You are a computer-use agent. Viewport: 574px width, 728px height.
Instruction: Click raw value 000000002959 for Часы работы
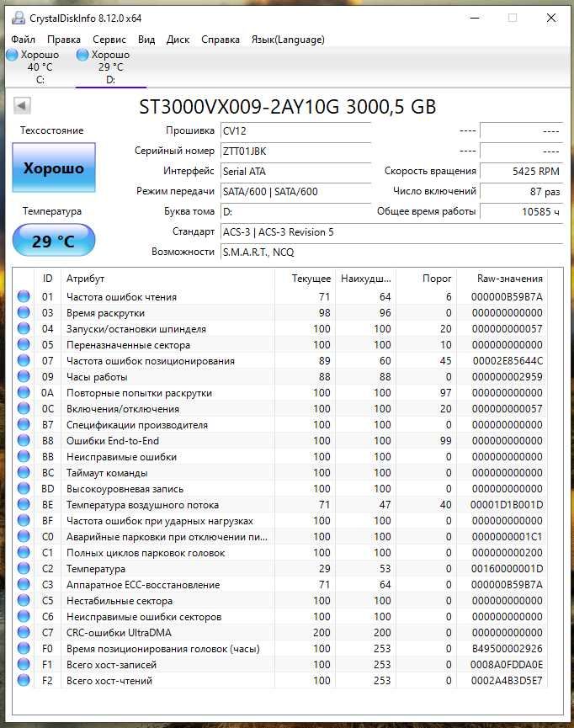point(508,376)
